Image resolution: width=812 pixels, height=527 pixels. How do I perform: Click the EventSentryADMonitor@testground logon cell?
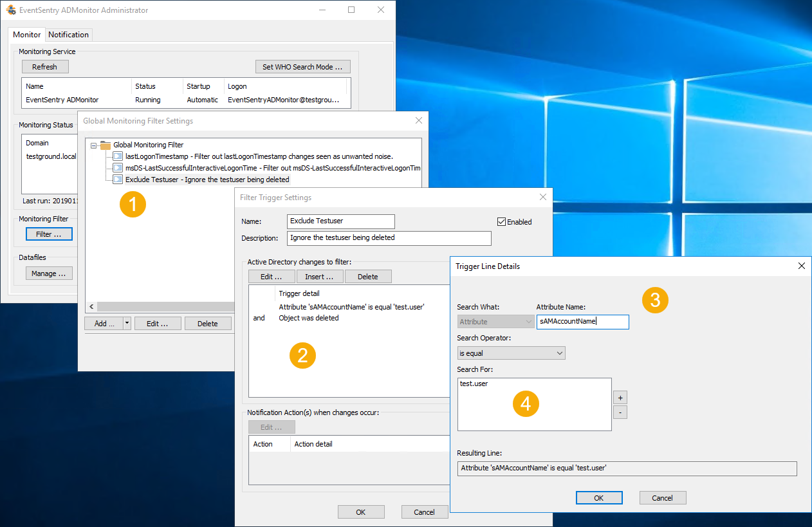tap(283, 100)
